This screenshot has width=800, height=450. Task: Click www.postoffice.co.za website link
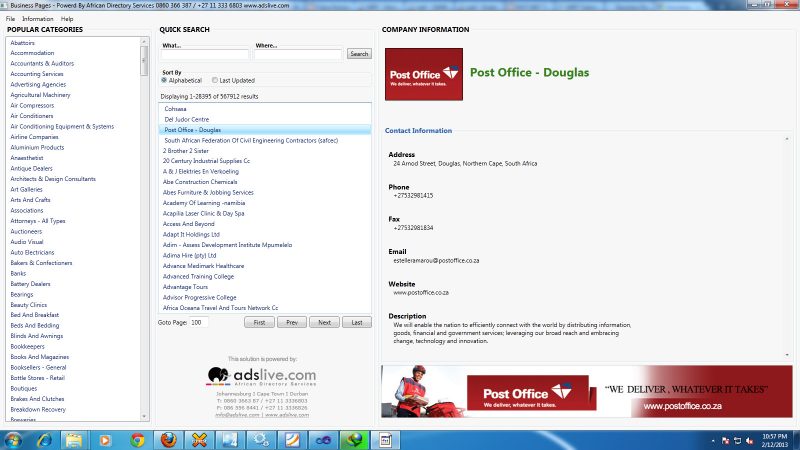[x=421, y=293]
